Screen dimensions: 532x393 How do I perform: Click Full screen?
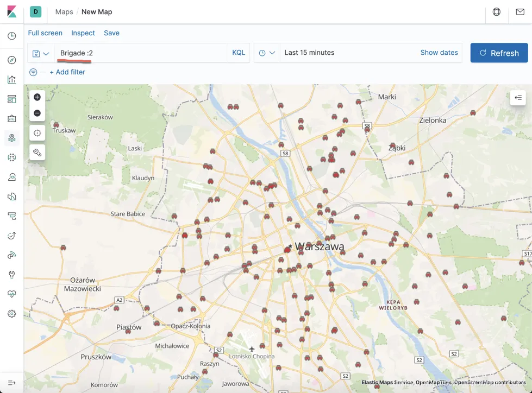[x=45, y=33]
